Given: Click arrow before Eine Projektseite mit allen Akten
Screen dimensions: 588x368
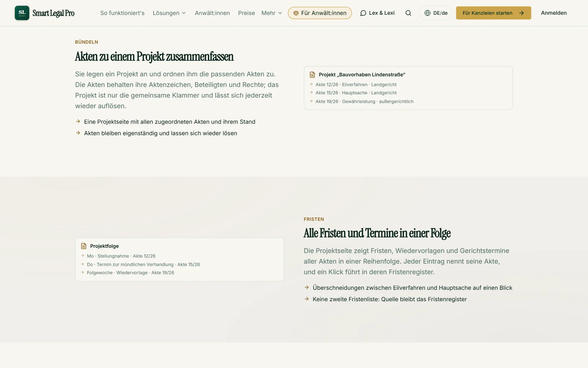Looking at the screenshot, I should [78, 121].
